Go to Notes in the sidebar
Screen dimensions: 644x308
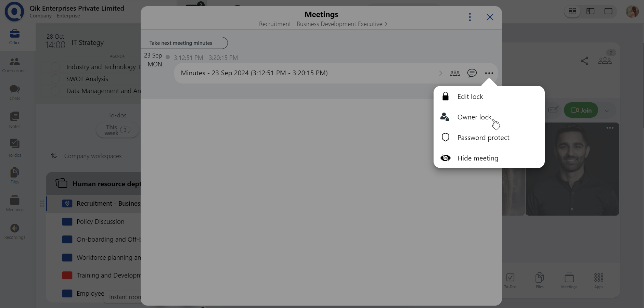coord(14,120)
